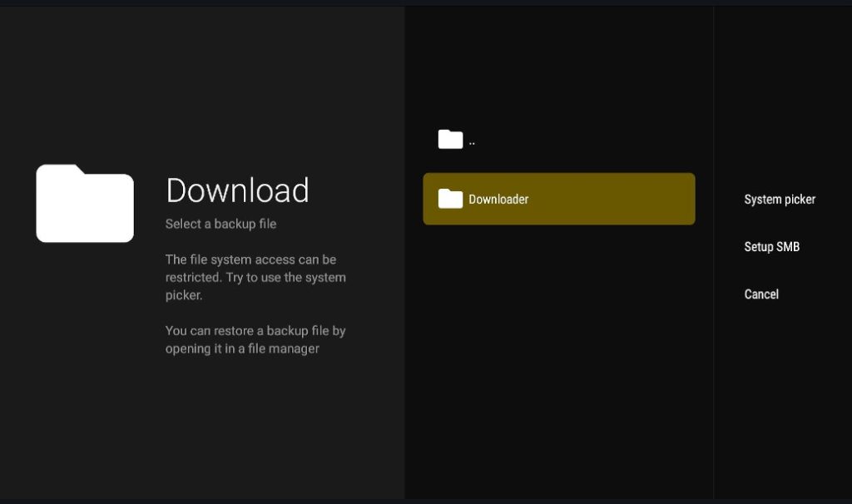The image size is (852, 504).
Task: Click the two-dot parent folder label
Action: pos(472,143)
